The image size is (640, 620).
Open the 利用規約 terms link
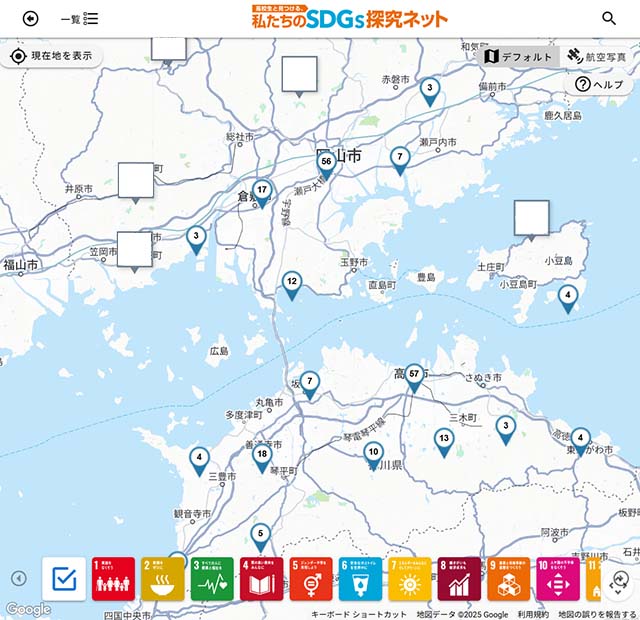coord(533,614)
